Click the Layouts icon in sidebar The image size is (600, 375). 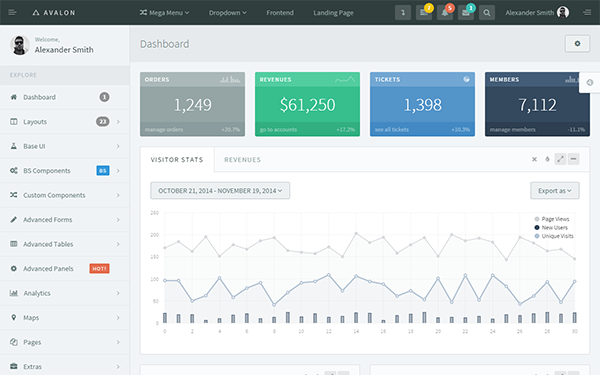point(14,122)
